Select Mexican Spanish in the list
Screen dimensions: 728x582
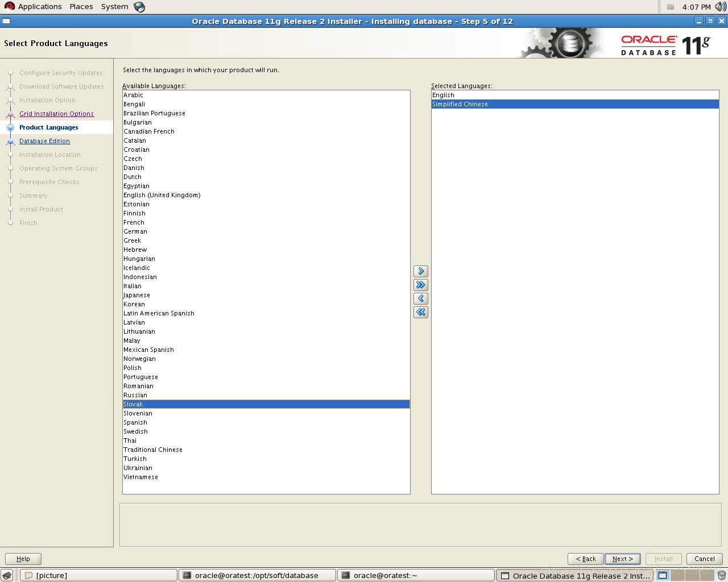click(x=266, y=350)
